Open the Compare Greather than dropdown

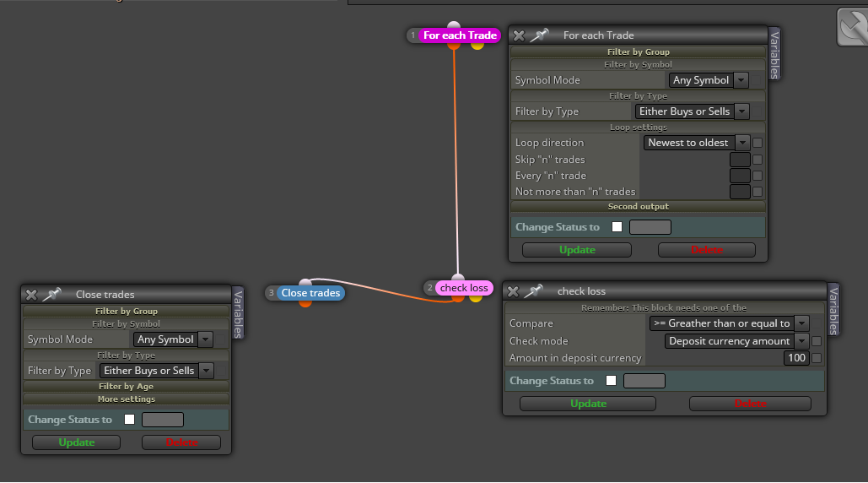(729, 323)
